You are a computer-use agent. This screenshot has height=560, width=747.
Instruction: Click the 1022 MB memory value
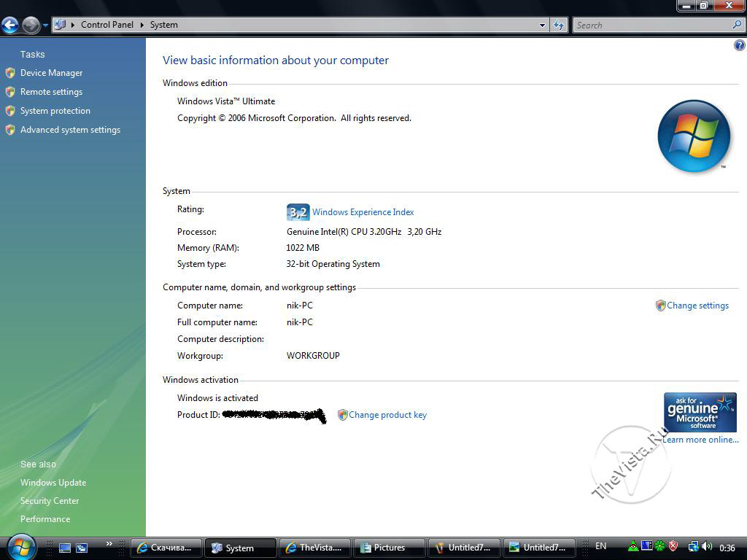[x=303, y=248]
